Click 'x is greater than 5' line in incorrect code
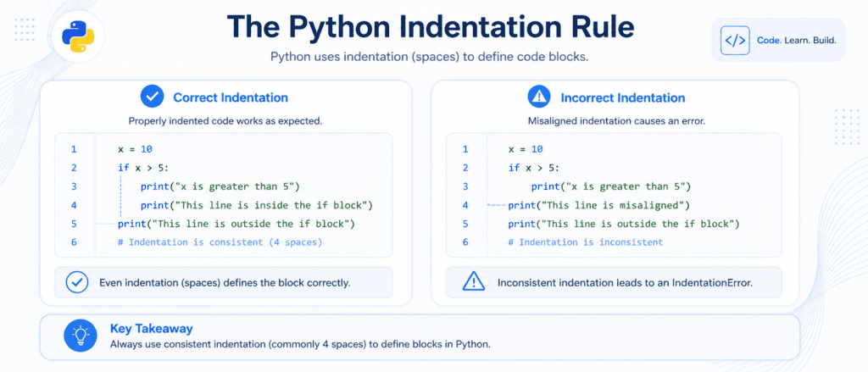The width and height of the screenshot is (868, 372). click(x=611, y=186)
